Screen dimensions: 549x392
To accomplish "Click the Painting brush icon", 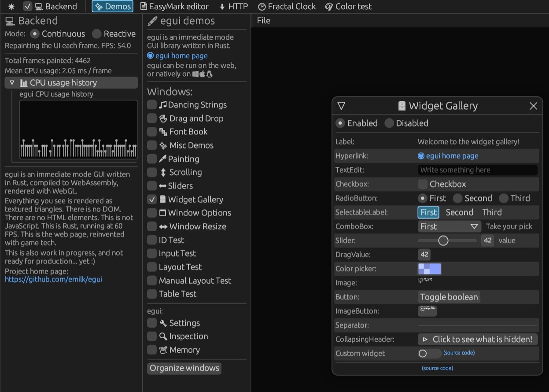I will tap(163, 159).
